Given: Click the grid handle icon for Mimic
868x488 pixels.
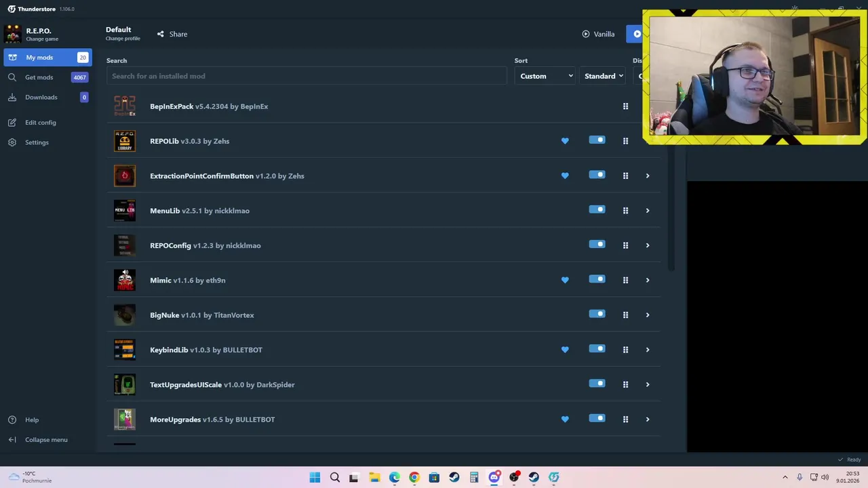Looking at the screenshot, I should pos(625,280).
